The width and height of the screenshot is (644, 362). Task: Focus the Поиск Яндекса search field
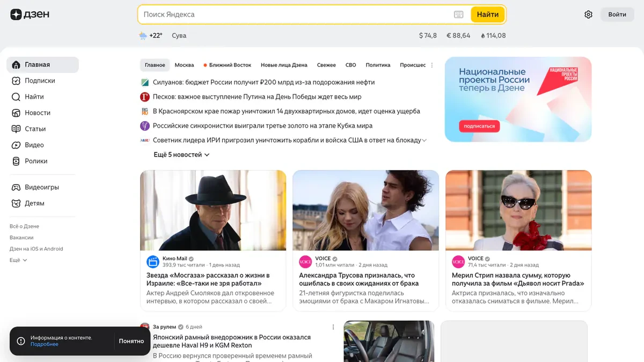[295, 14]
